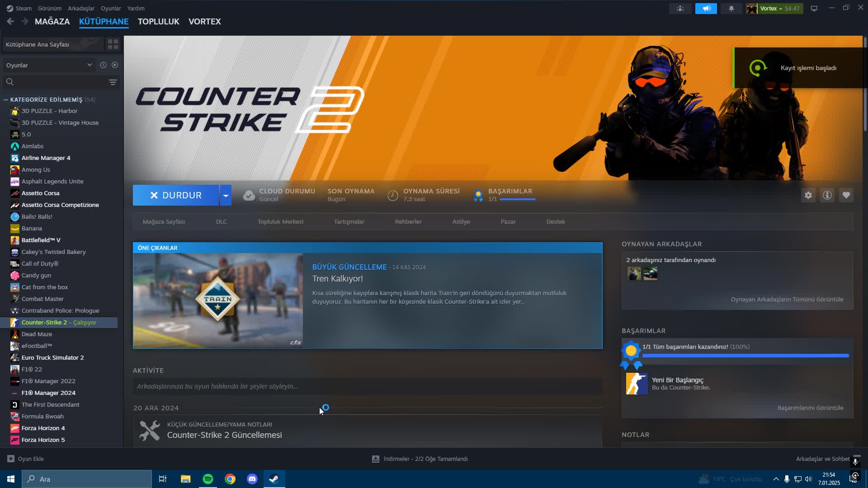Open library advanced filter options icon
Screen dimensions: 868x488
[113, 82]
